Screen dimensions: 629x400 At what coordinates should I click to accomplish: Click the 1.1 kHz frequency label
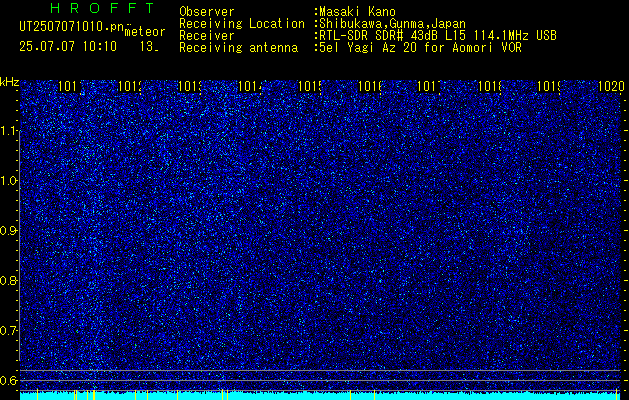tap(9, 131)
